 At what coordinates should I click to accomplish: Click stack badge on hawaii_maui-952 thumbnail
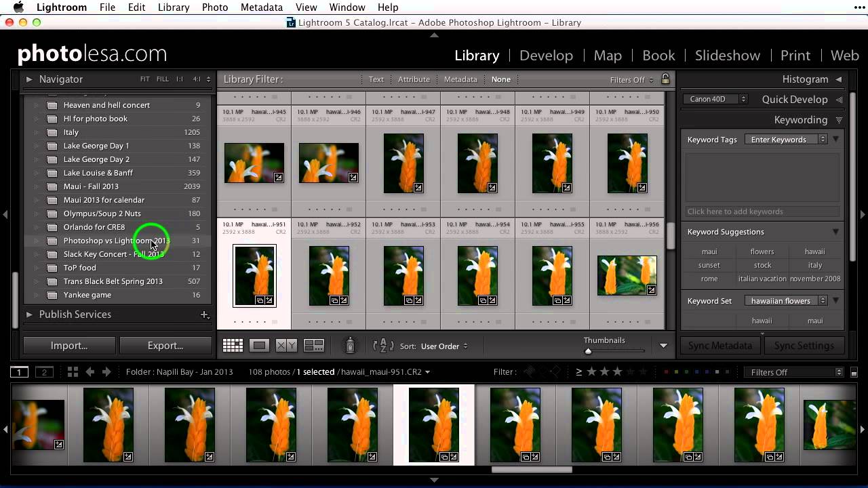click(x=334, y=300)
